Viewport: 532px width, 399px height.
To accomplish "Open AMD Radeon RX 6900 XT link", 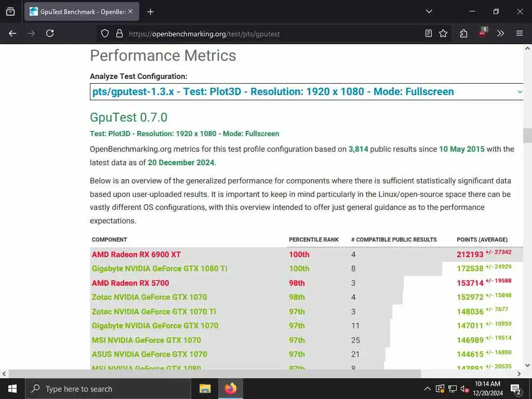I will (x=136, y=255).
